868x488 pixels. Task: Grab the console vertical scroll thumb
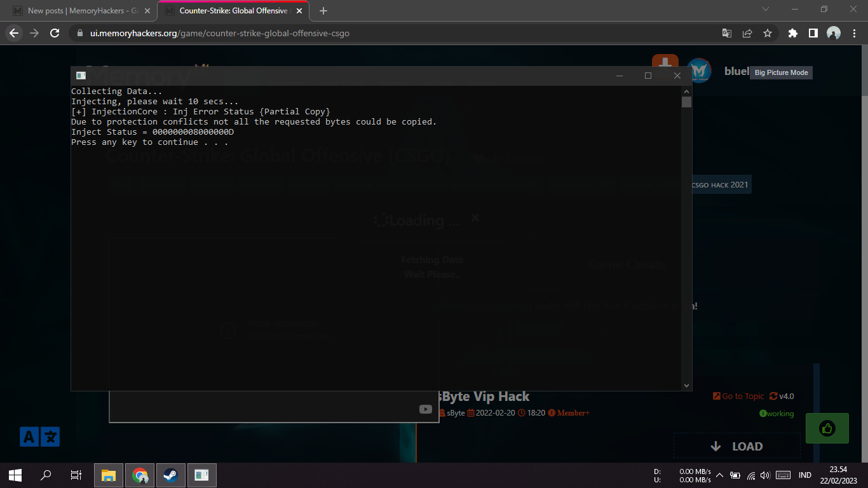tap(686, 102)
